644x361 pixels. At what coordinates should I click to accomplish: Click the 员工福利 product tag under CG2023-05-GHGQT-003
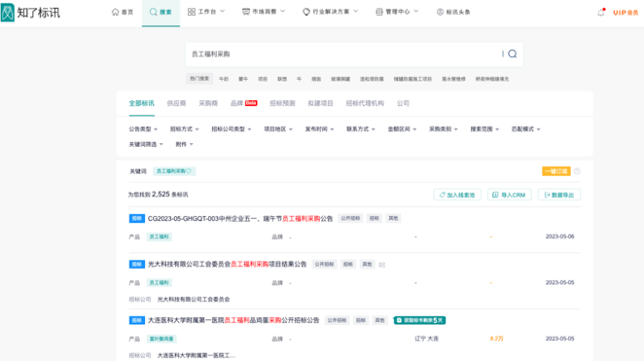pos(159,236)
